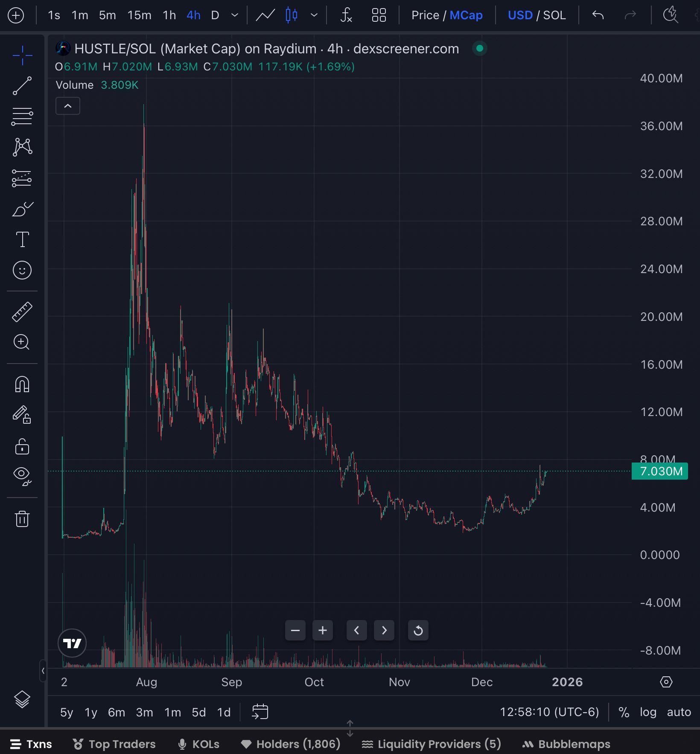Set date range to 5y
Viewport: 700px width, 754px height.
click(x=67, y=712)
